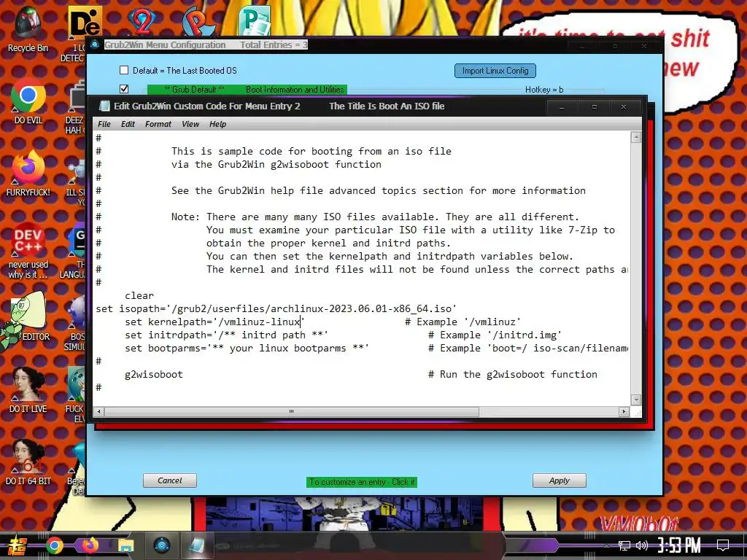Open the View menu
The width and height of the screenshot is (747, 560).
pyautogui.click(x=190, y=124)
